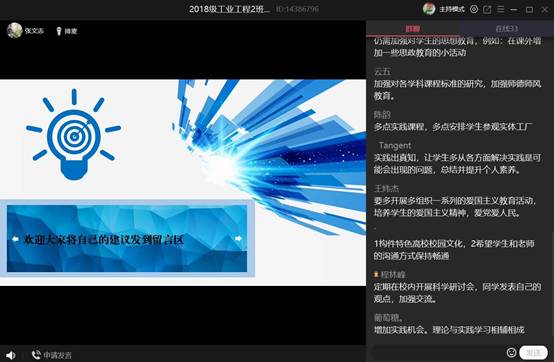Switch to the online members tab
Viewport: 554px width, 362px height.
(506, 29)
